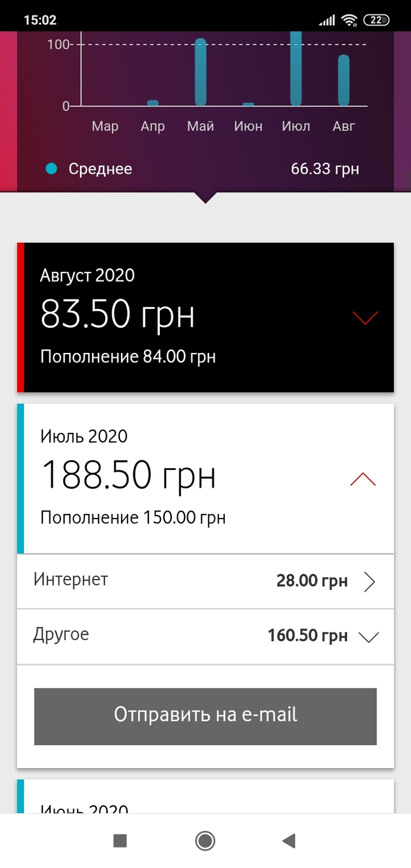
Task: Expand the August 2020 details chevron
Action: (x=365, y=318)
